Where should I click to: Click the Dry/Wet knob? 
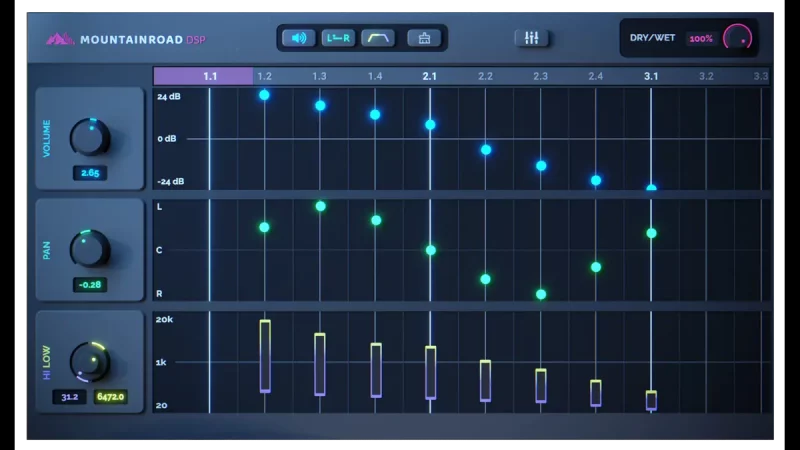[738, 38]
